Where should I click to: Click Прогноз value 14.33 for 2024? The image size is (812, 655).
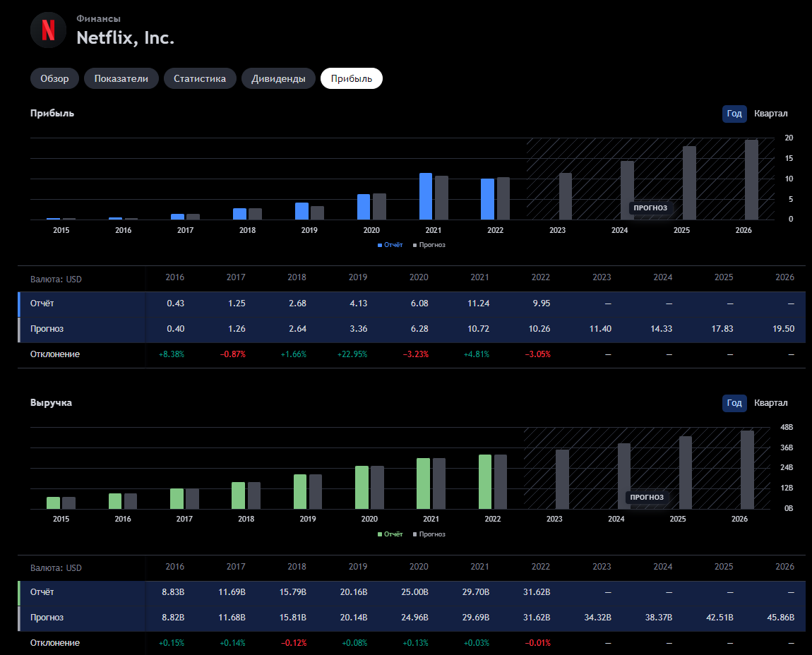tap(662, 329)
